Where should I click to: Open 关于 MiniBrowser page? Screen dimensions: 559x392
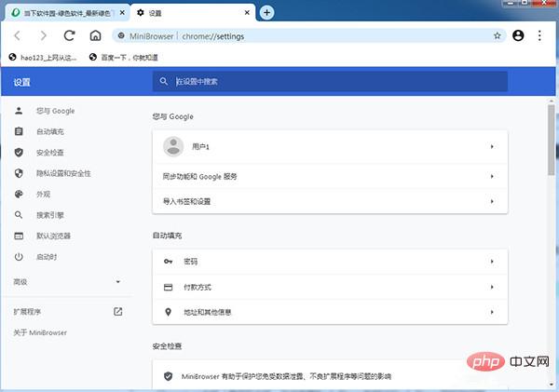pos(40,332)
